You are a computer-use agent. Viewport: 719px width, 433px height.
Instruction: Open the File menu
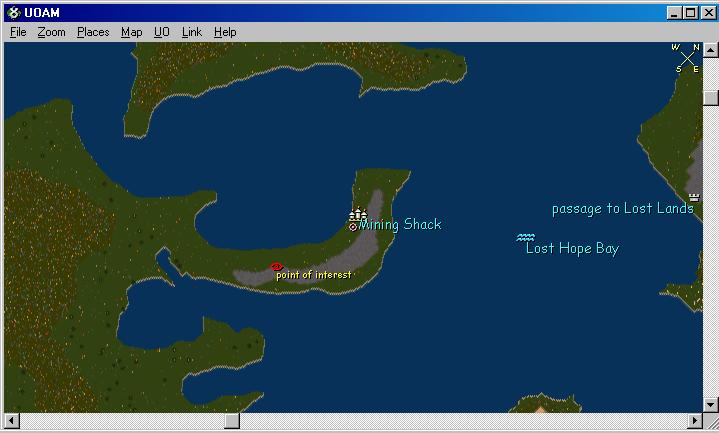(18, 32)
